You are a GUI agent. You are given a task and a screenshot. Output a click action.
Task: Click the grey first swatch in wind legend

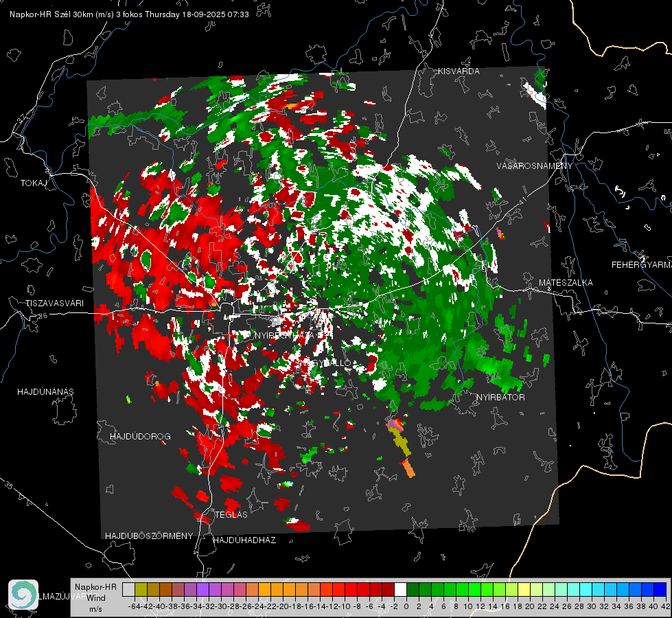[128, 589]
